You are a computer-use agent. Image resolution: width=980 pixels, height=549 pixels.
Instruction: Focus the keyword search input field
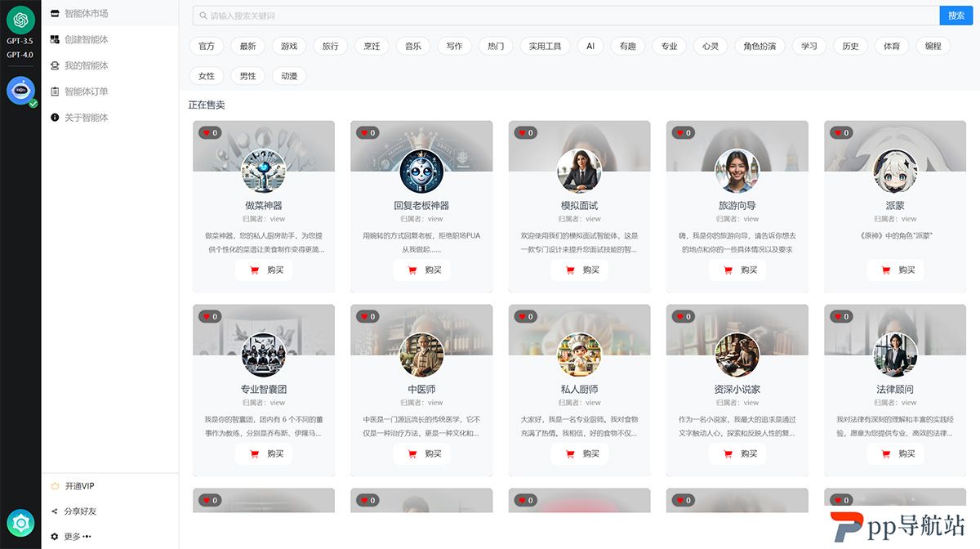566,16
